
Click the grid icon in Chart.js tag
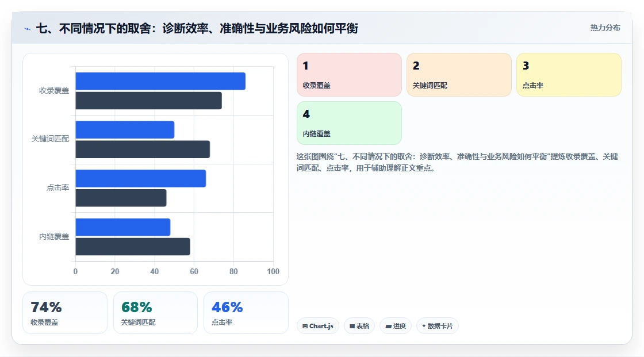click(305, 326)
